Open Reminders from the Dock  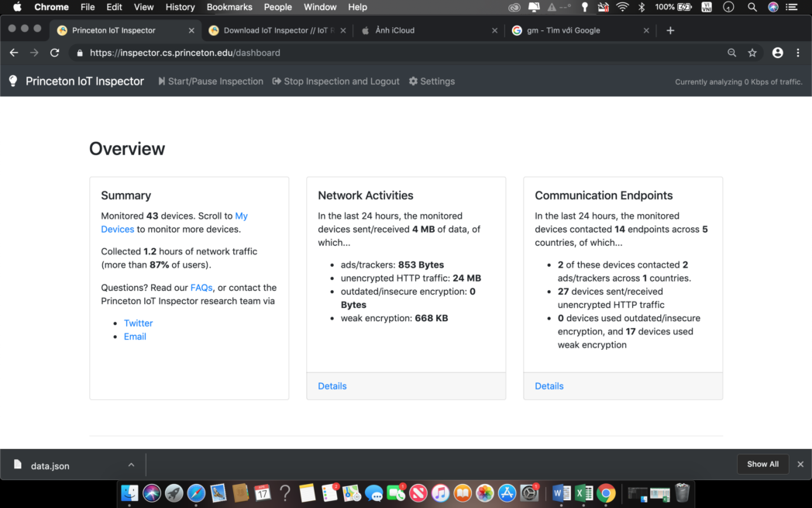pyautogui.click(x=329, y=493)
